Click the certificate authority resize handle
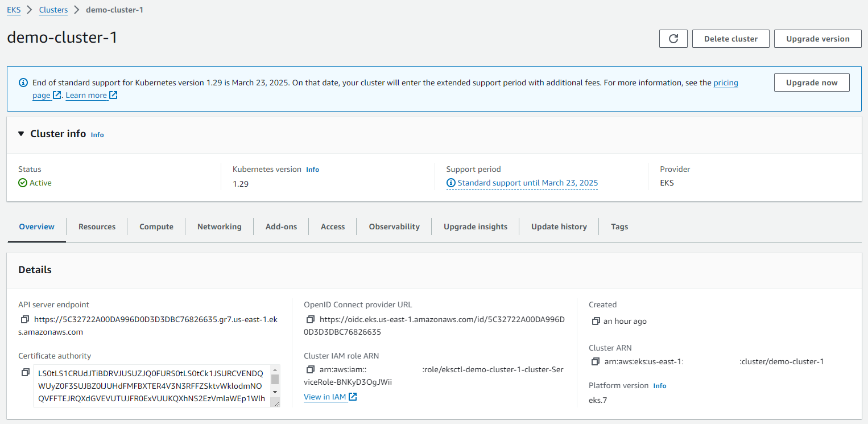The width and height of the screenshot is (868, 424). pos(275,403)
